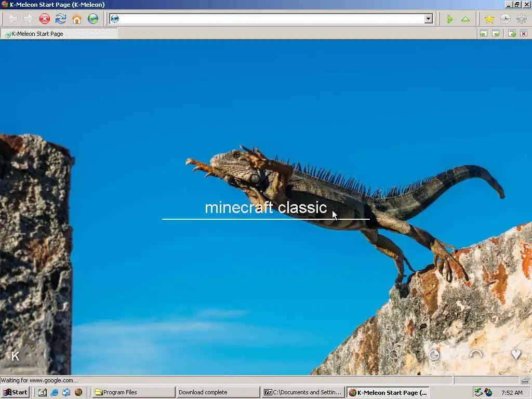The image size is (532, 399).
Task: Click the sun icon on start page
Action: click(x=394, y=355)
